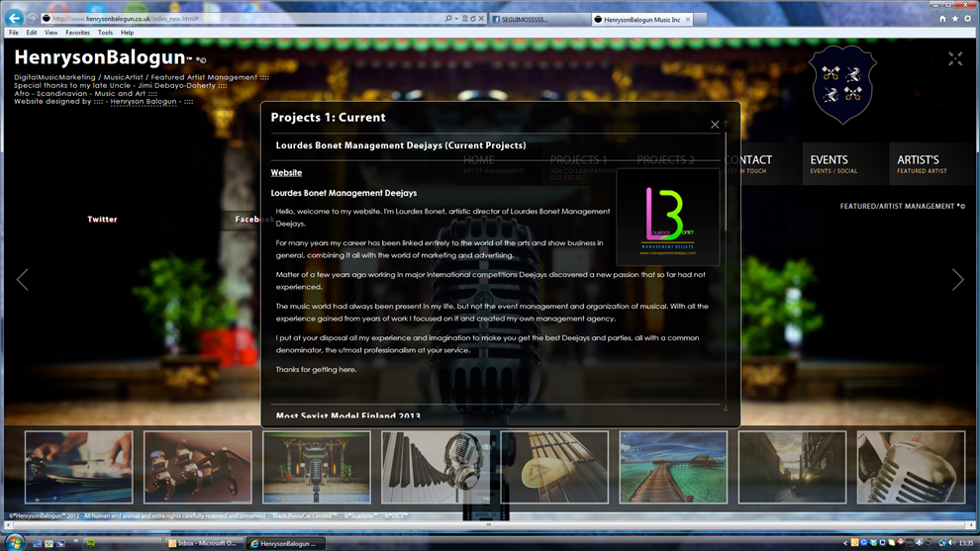The width and height of the screenshot is (980, 551).
Task: Open the Help menu
Action: 127,33
